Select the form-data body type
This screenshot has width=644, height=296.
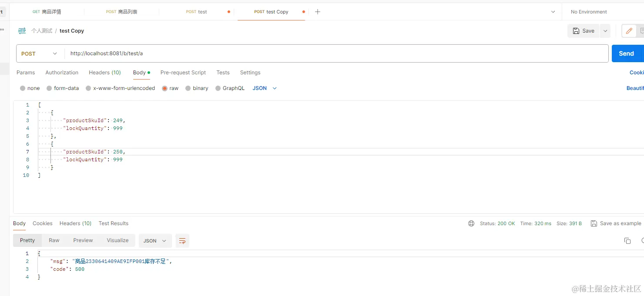click(63, 88)
